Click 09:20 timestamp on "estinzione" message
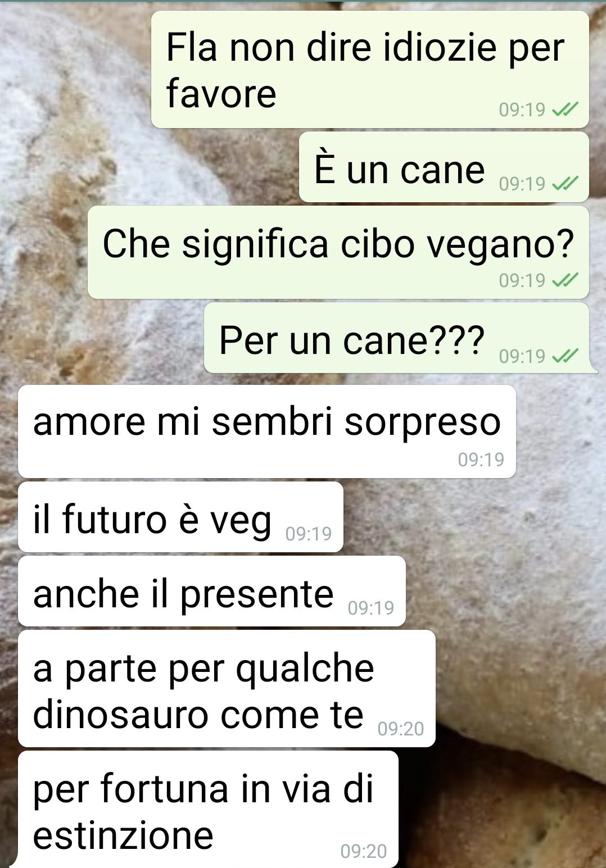606x868 pixels. (364, 851)
